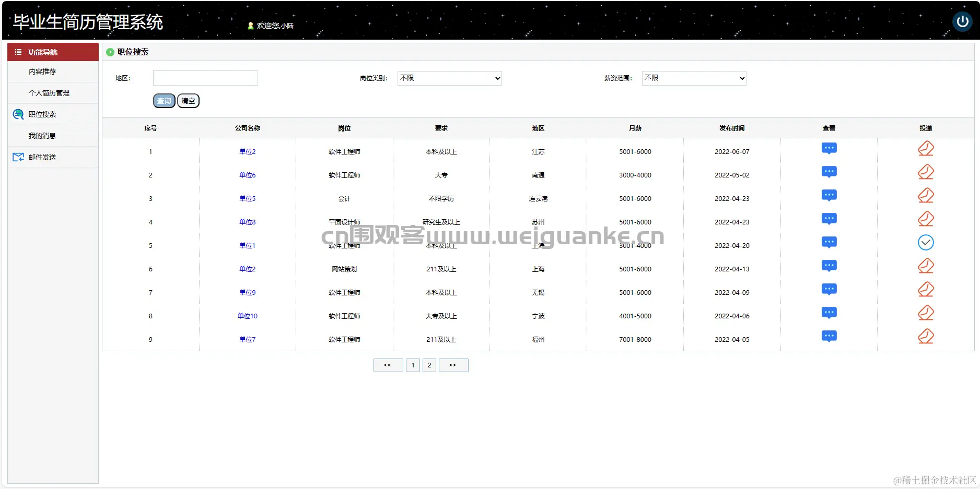980x489 pixels.
Task: Open 个人简历管理 menu item
Action: (49, 93)
